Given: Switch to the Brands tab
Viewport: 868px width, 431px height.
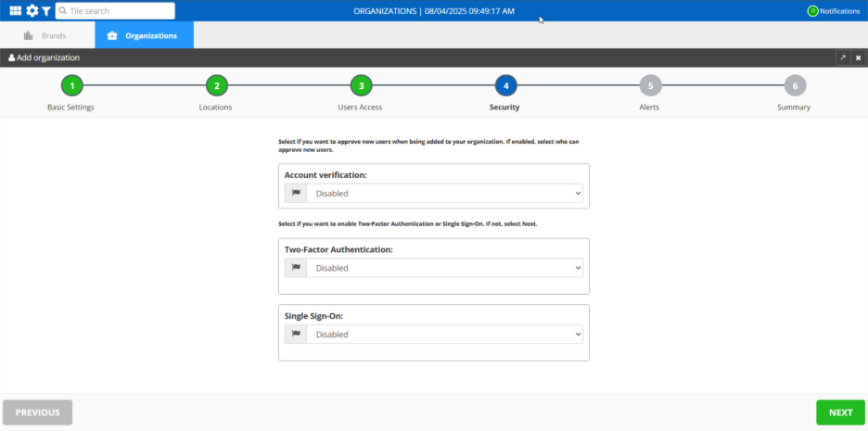Looking at the screenshot, I should (x=46, y=35).
